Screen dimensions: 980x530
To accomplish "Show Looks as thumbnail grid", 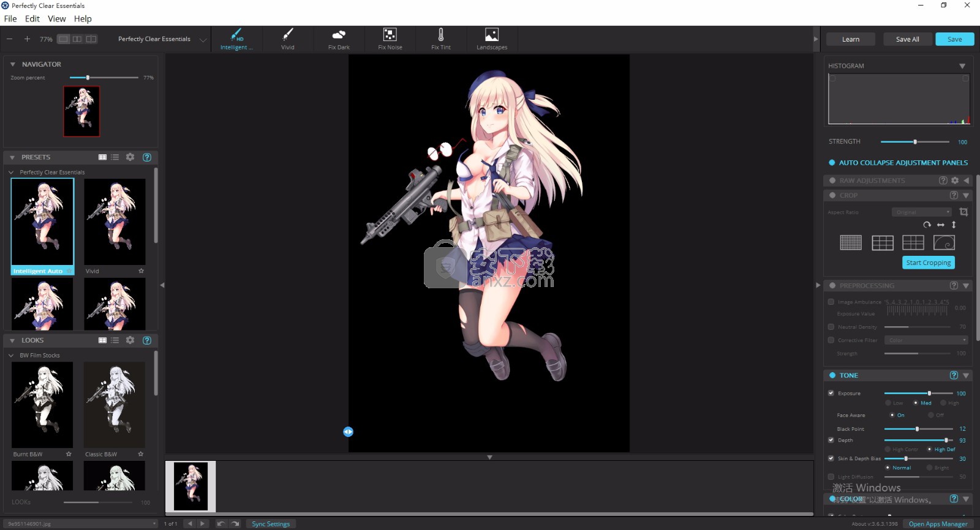I will (x=102, y=340).
